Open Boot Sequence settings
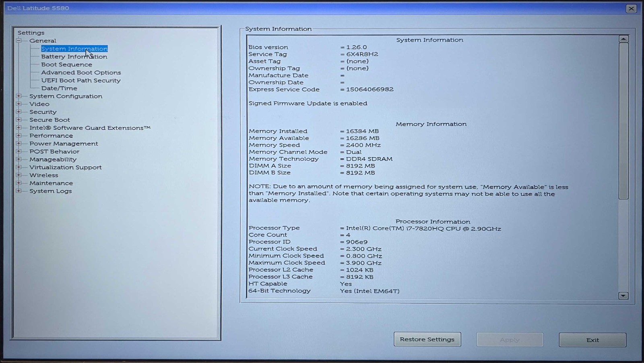Image resolution: width=644 pixels, height=363 pixels. tap(66, 64)
